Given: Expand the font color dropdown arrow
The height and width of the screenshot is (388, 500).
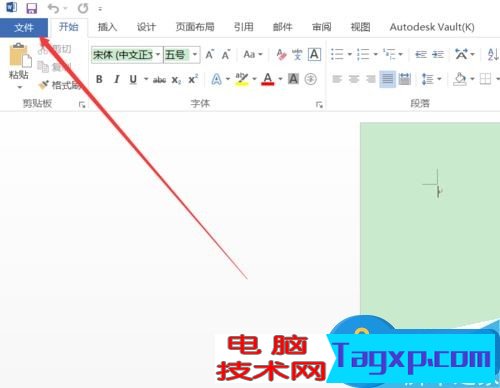Looking at the screenshot, I should pos(280,79).
